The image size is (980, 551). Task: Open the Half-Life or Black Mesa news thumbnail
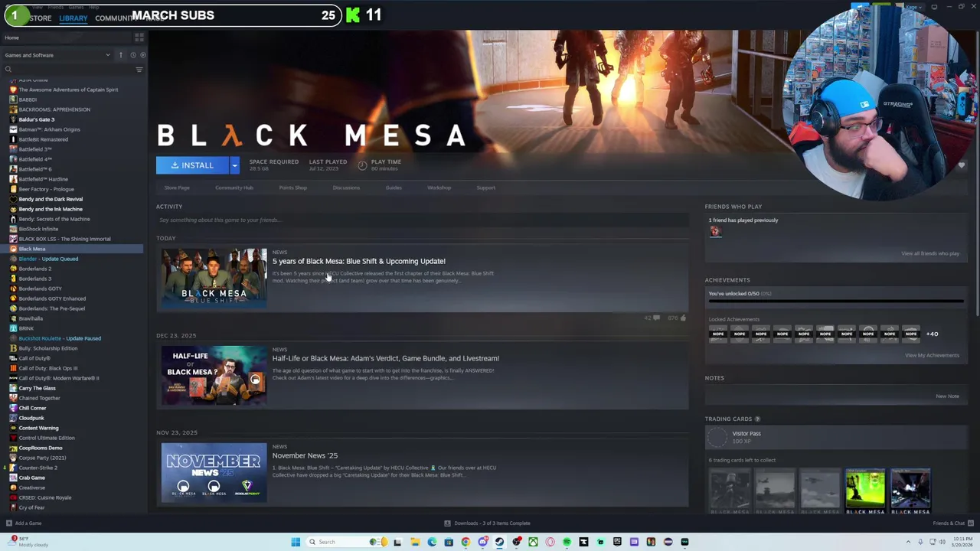214,375
